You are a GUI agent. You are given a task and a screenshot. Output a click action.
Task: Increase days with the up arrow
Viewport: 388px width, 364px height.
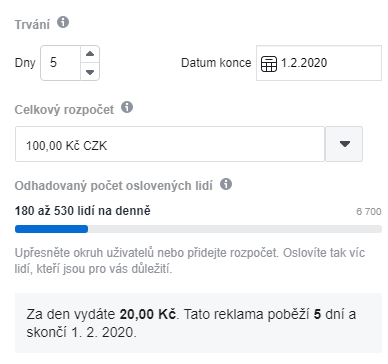(90, 54)
